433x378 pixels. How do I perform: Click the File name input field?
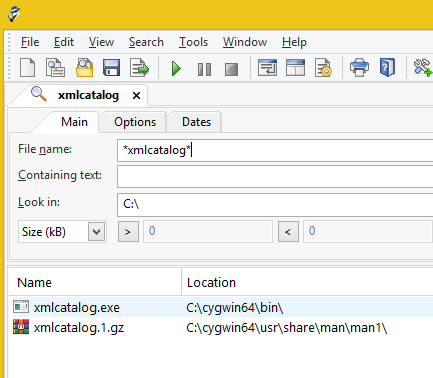point(275,150)
